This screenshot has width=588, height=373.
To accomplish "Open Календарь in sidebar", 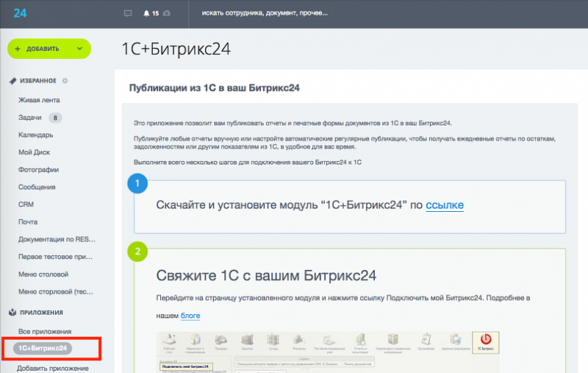I will [35, 135].
